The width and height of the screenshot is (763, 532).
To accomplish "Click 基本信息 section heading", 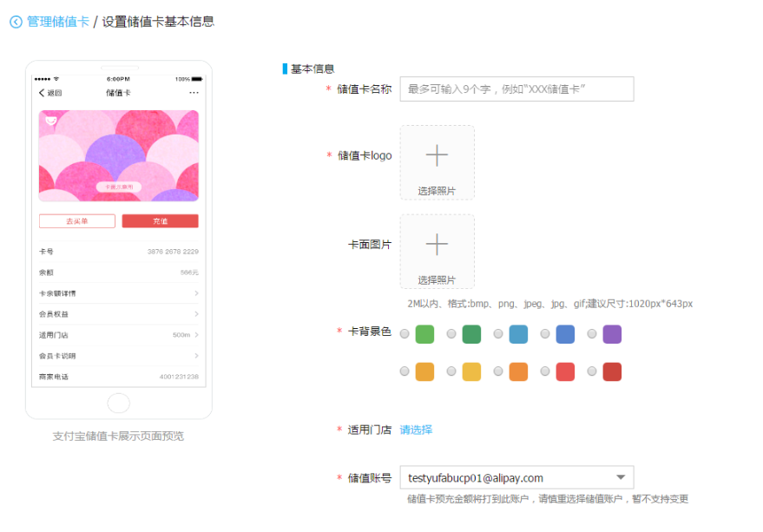I will point(312,69).
